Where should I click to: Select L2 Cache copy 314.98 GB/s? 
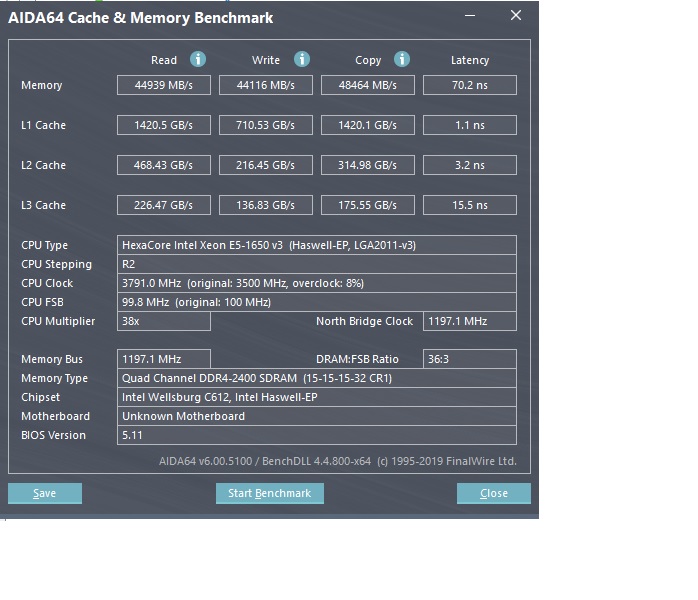point(368,165)
